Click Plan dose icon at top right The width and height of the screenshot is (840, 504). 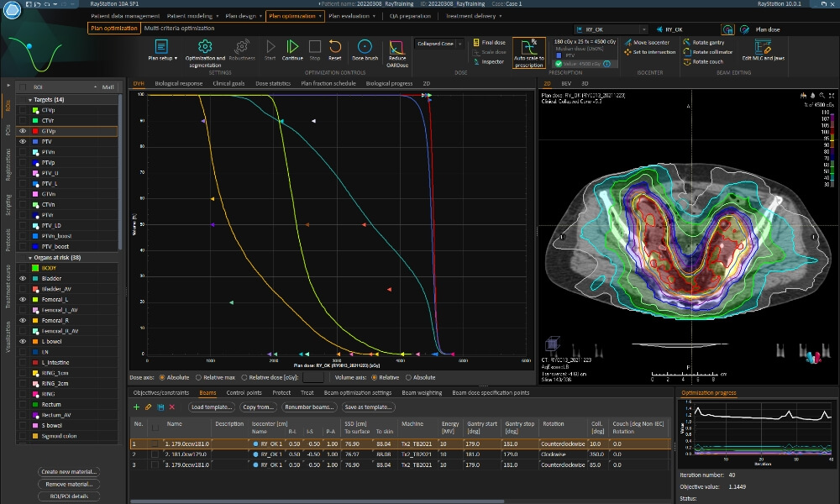coord(744,29)
